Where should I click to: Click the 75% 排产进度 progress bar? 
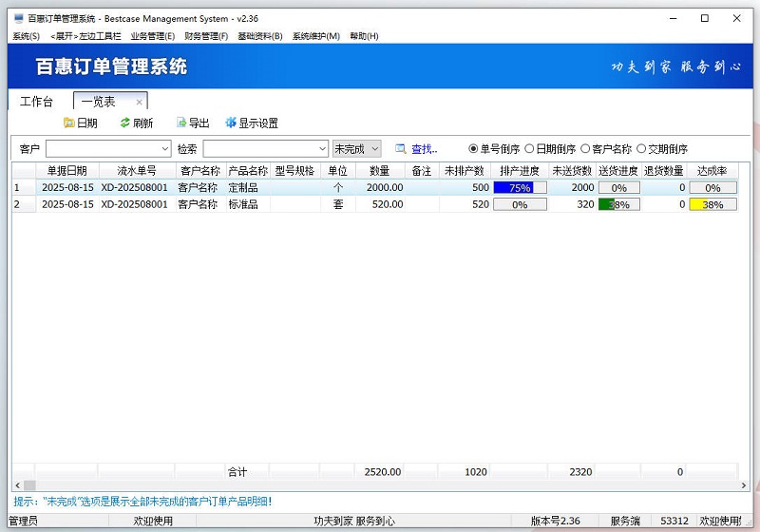tap(520, 188)
